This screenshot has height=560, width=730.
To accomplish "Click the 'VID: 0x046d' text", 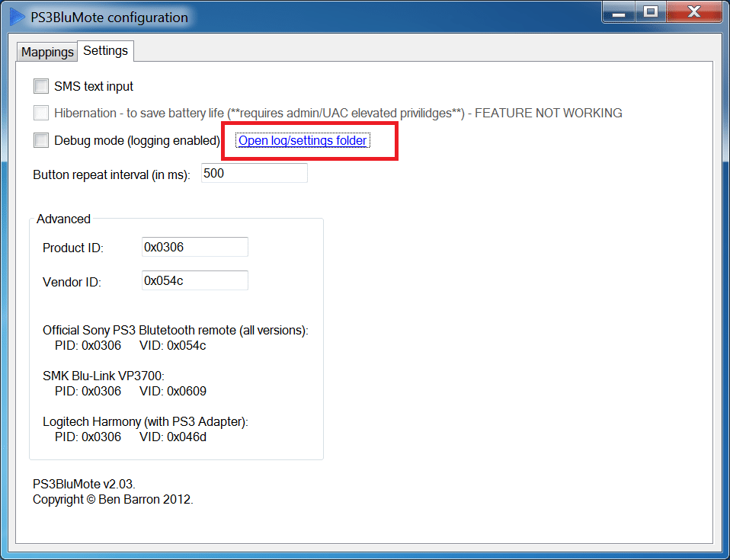I will (x=173, y=437).
